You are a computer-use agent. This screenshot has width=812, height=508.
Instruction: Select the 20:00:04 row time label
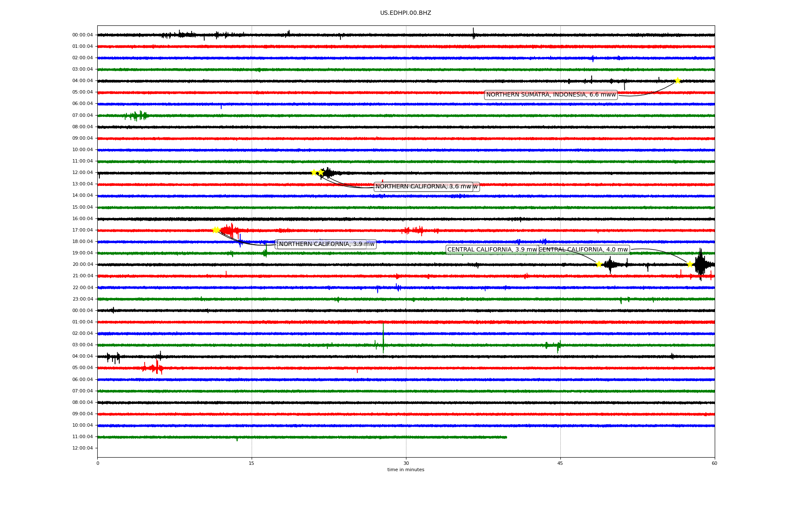point(82,265)
